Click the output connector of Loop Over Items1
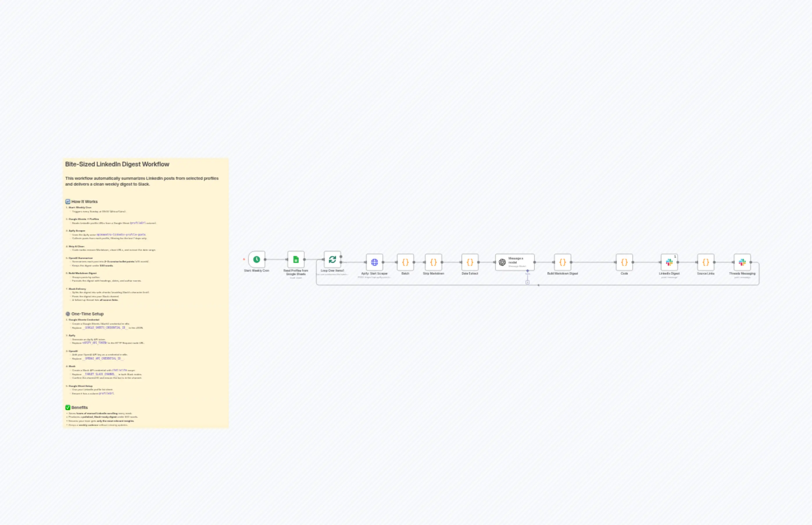This screenshot has width=812, height=525. click(x=341, y=262)
